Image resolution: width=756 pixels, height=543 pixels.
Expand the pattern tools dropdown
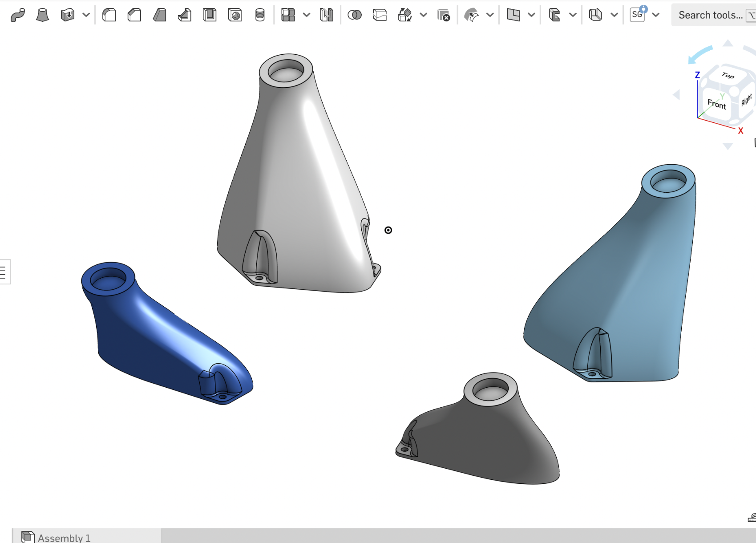(x=306, y=15)
